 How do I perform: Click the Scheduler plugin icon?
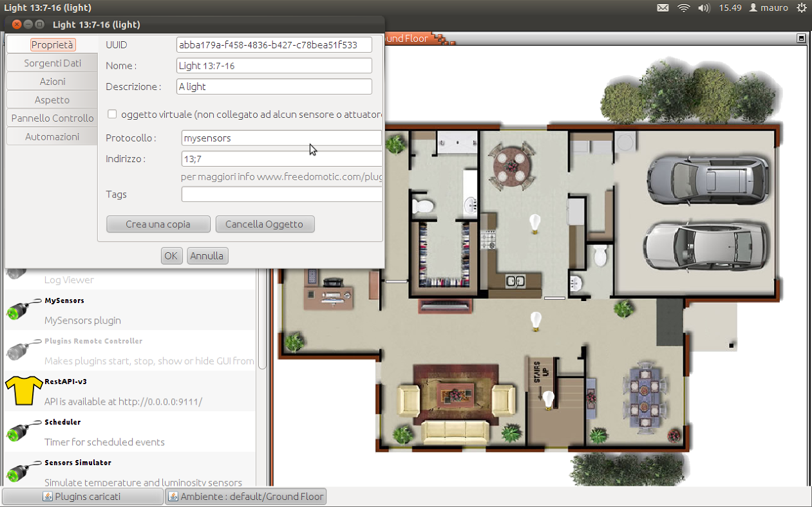pyautogui.click(x=21, y=431)
